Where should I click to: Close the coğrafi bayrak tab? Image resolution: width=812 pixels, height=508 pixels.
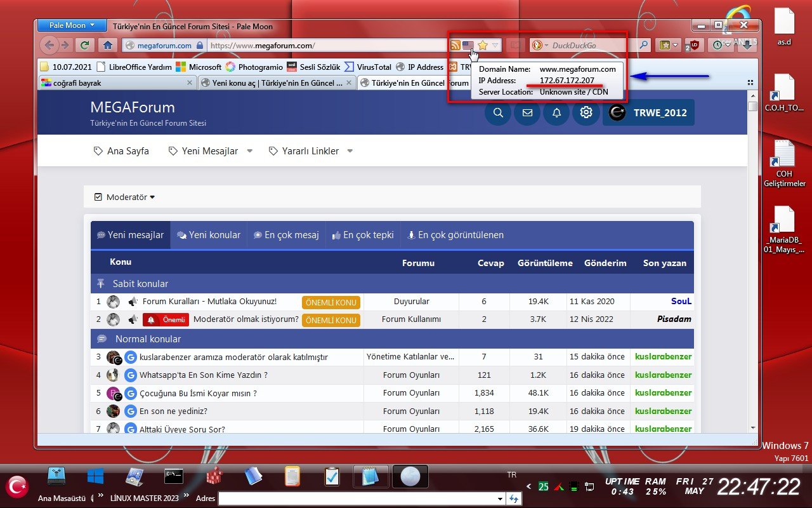point(190,83)
